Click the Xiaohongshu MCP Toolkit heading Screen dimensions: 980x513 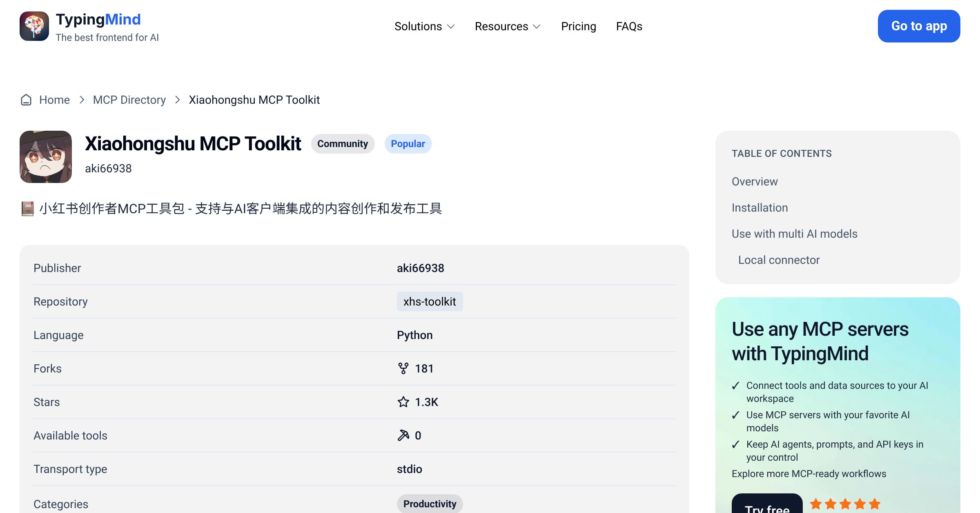click(x=193, y=144)
